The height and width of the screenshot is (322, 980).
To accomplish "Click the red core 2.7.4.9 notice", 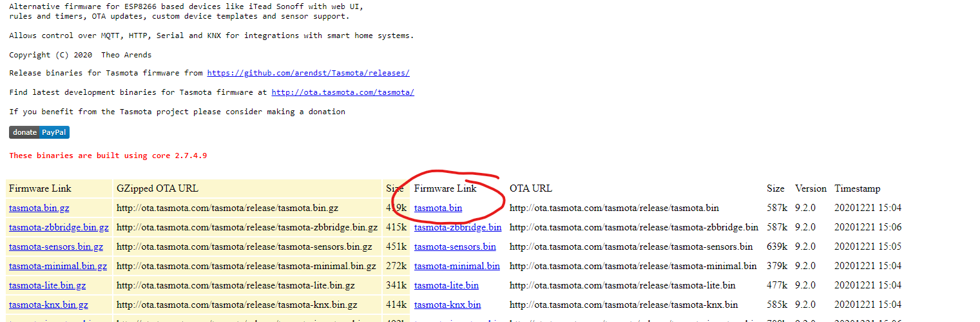I will click(108, 156).
